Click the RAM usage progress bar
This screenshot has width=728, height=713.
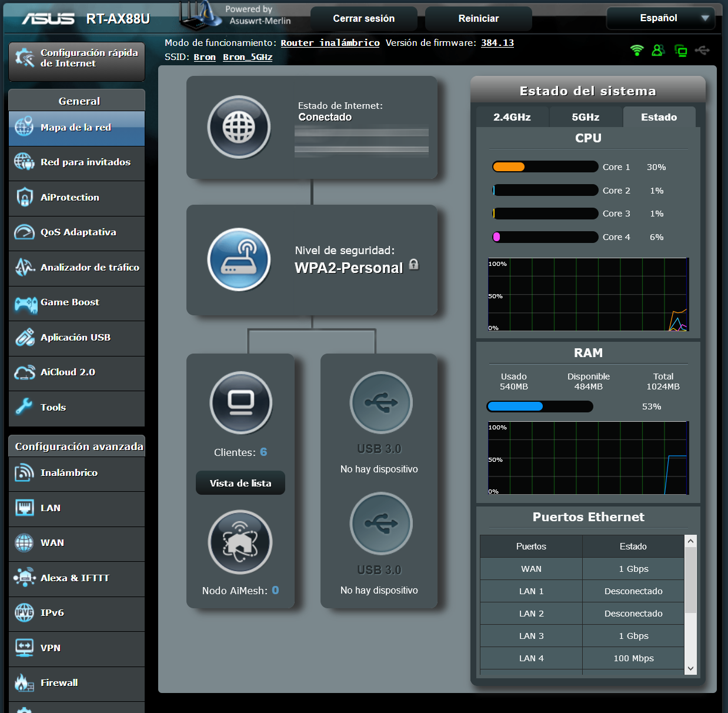[x=540, y=407]
